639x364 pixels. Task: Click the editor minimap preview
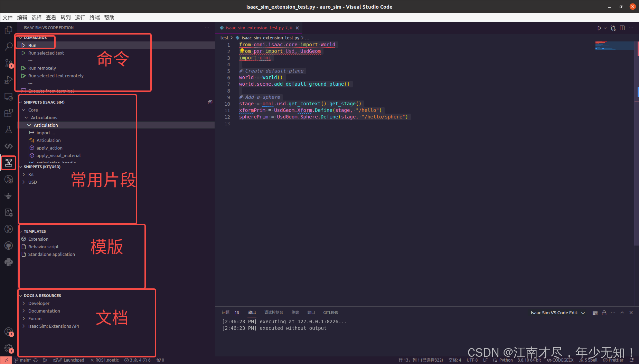tap(615, 46)
